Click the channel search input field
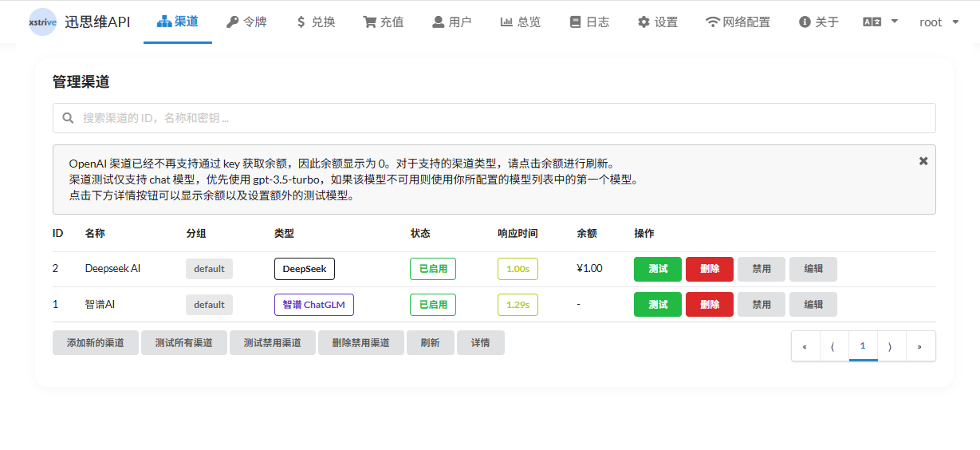 (x=494, y=118)
